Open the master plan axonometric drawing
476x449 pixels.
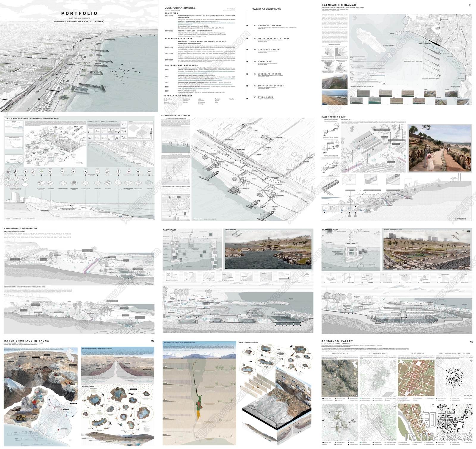tap(252, 169)
